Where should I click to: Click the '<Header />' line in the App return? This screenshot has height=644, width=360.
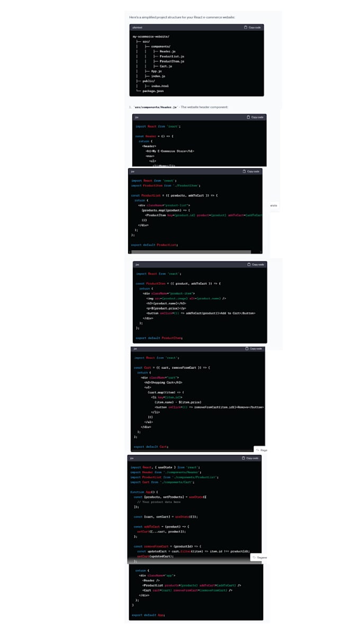(151, 580)
